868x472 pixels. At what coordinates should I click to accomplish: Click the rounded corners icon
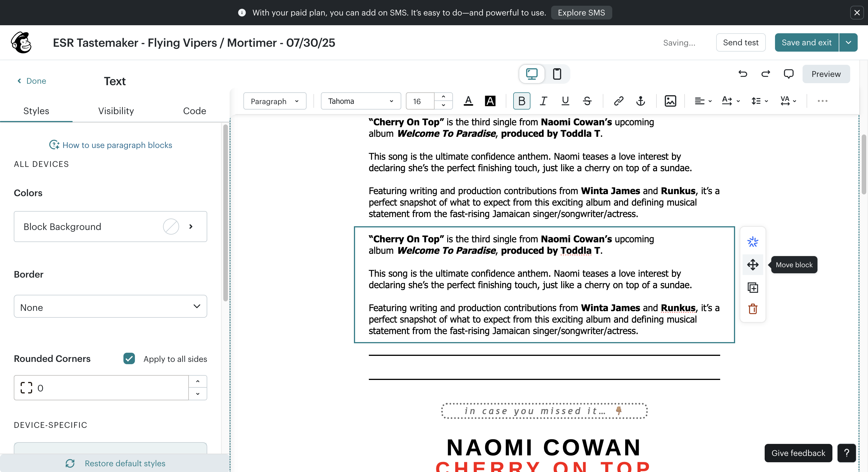pos(26,388)
